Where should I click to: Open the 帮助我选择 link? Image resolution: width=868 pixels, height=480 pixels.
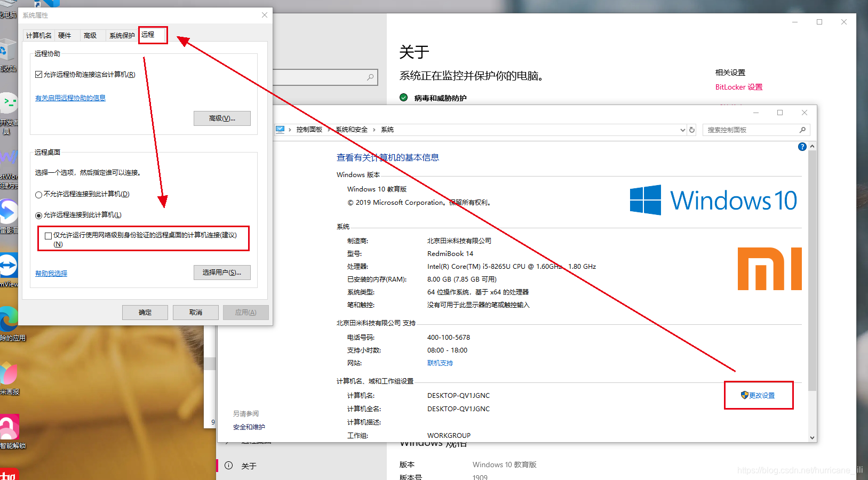(x=51, y=273)
